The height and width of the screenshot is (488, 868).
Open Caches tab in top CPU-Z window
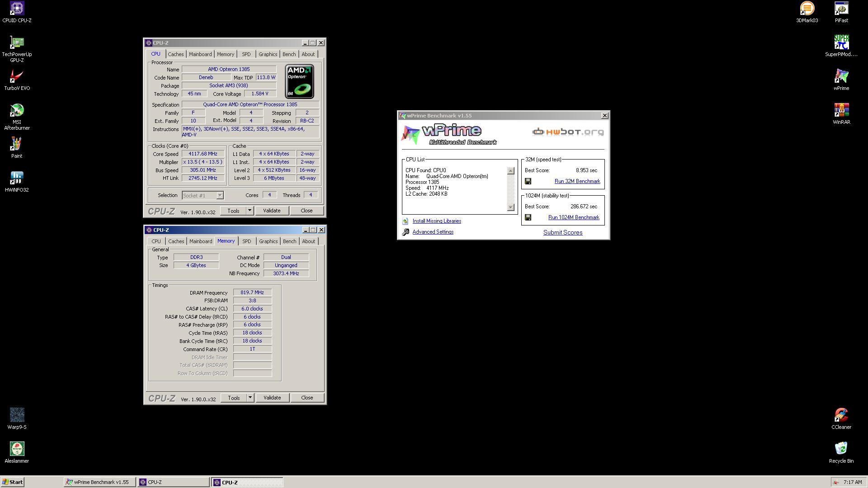click(x=176, y=54)
